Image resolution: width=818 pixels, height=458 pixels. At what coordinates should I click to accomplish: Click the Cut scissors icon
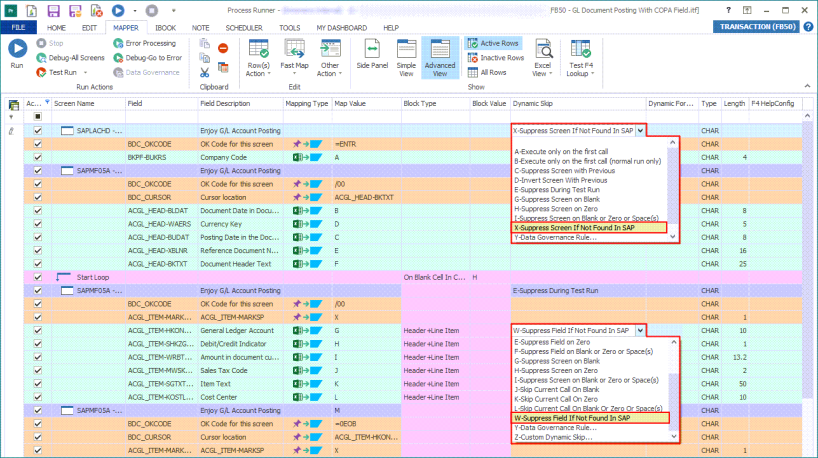point(204,73)
